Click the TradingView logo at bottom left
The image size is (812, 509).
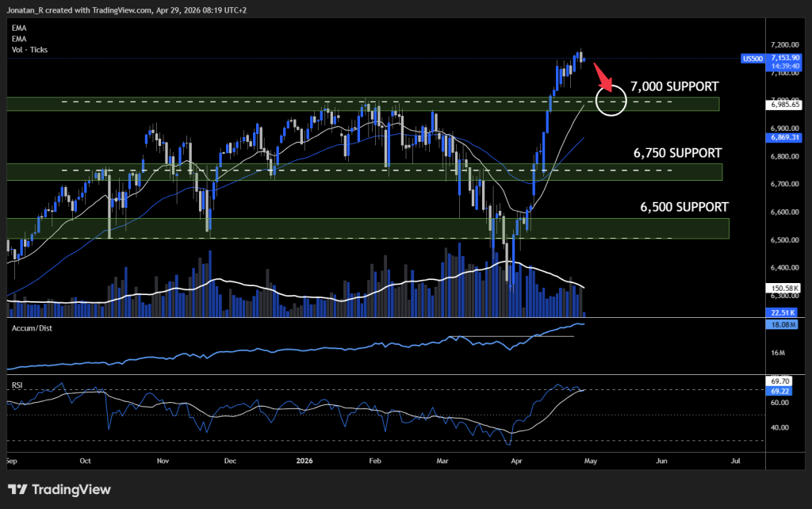57,489
